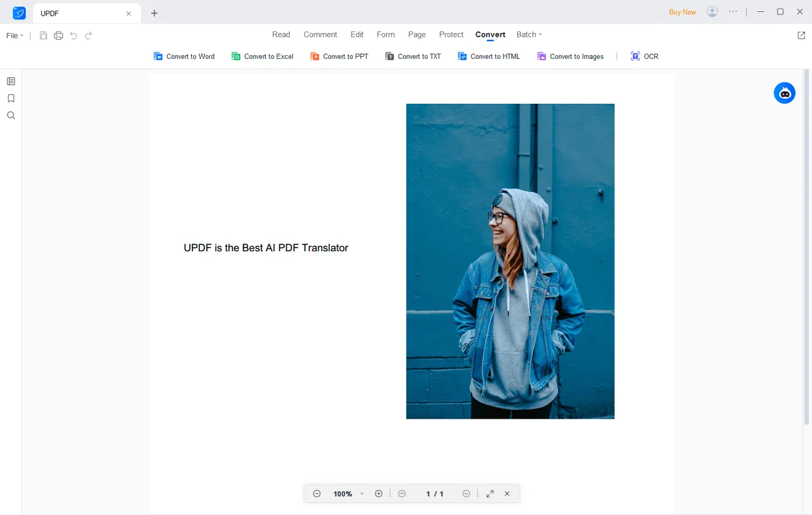Open the File menu dropdown
The image size is (812, 515).
(14, 36)
